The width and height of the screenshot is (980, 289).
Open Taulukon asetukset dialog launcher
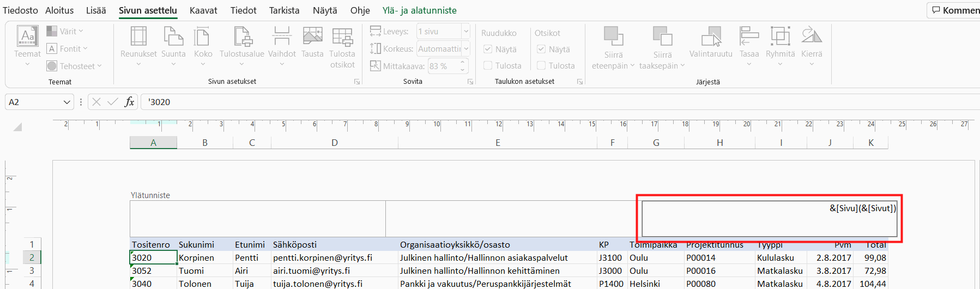pos(580,82)
